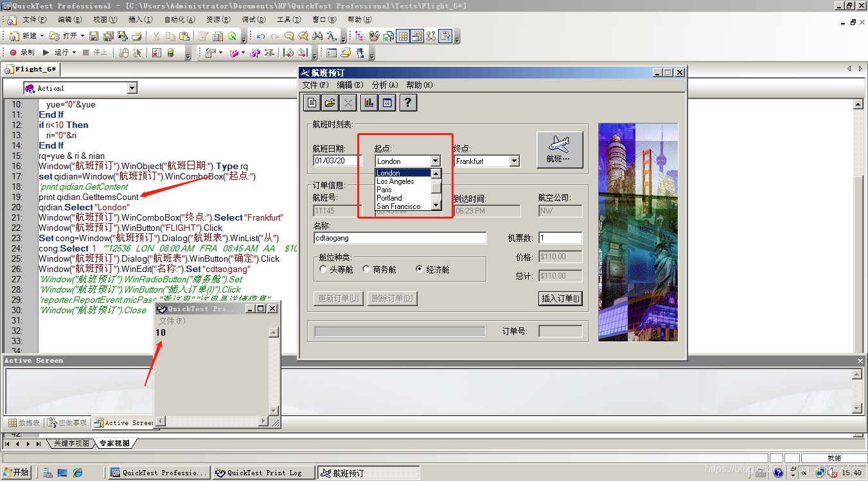Click the Cut scissors icon
The width and height of the screenshot is (868, 481).
(156, 36)
